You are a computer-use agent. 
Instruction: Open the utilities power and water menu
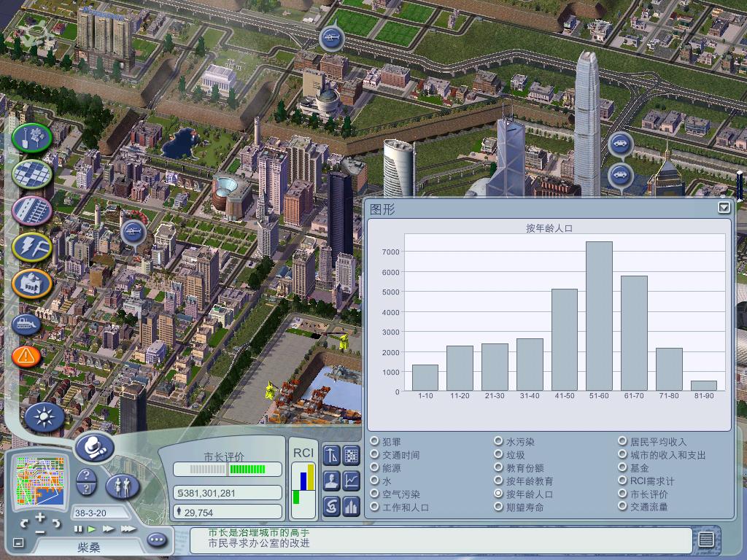coord(32,247)
